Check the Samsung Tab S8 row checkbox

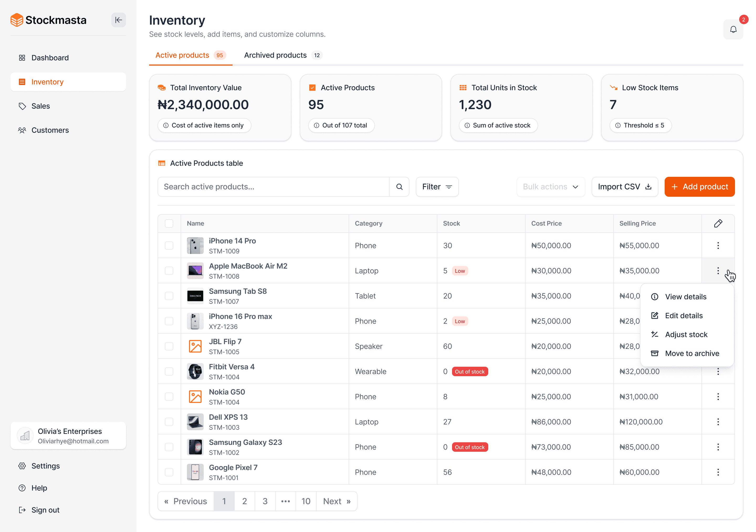point(169,296)
